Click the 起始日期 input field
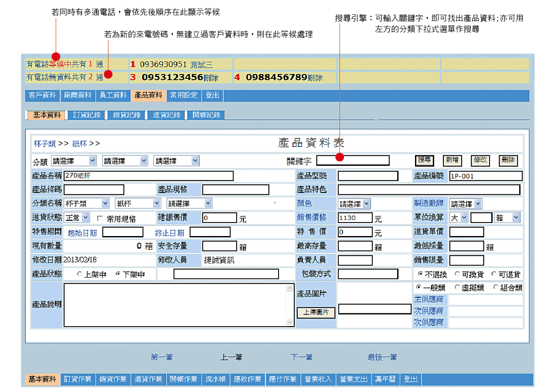558x392 pixels. [123, 232]
